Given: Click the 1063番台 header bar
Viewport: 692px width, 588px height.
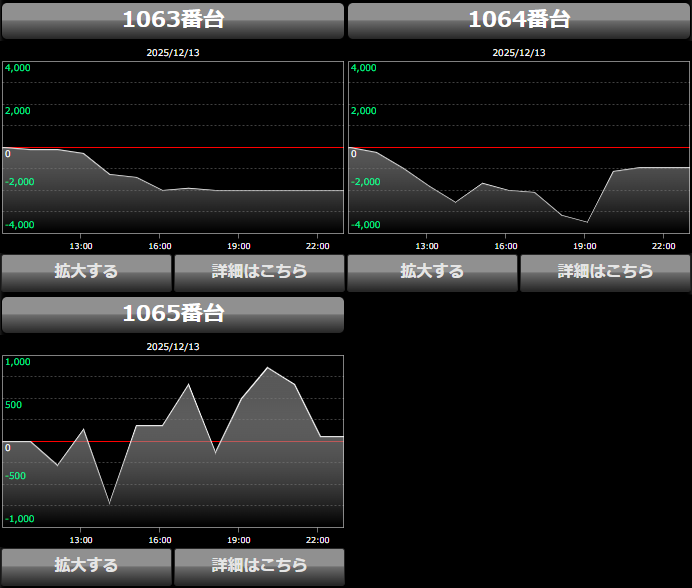Looking at the screenshot, I should click(x=173, y=21).
